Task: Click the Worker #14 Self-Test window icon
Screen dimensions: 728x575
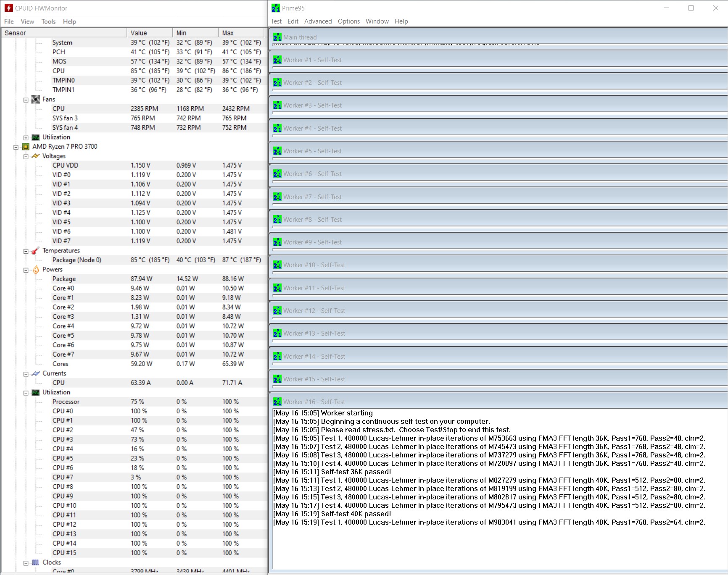Action: (x=277, y=356)
